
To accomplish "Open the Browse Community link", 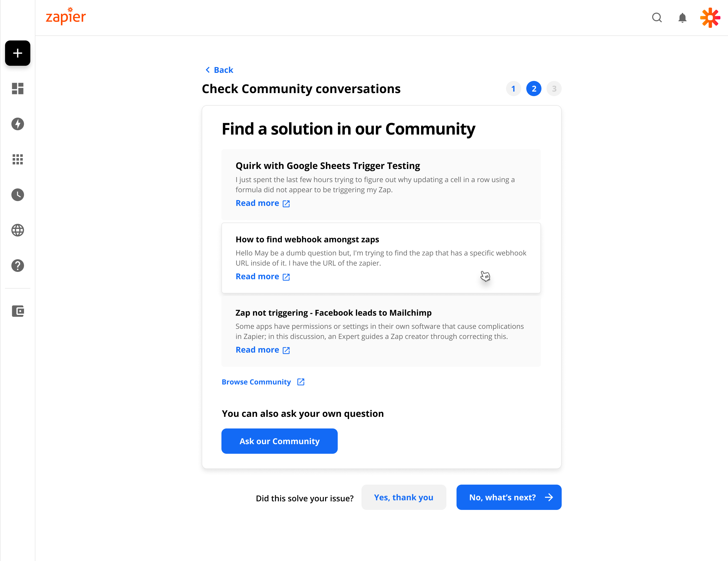I will (256, 382).
